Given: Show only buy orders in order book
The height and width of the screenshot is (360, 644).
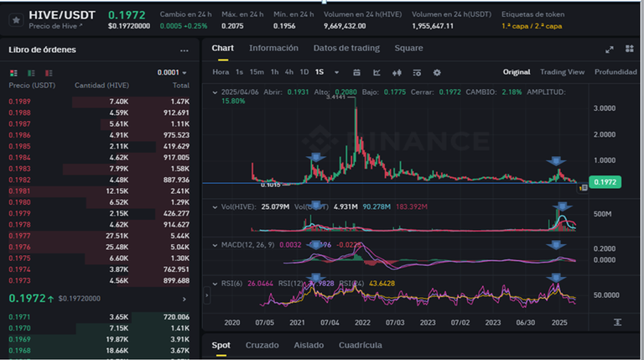Looking at the screenshot, I should click(31, 73).
